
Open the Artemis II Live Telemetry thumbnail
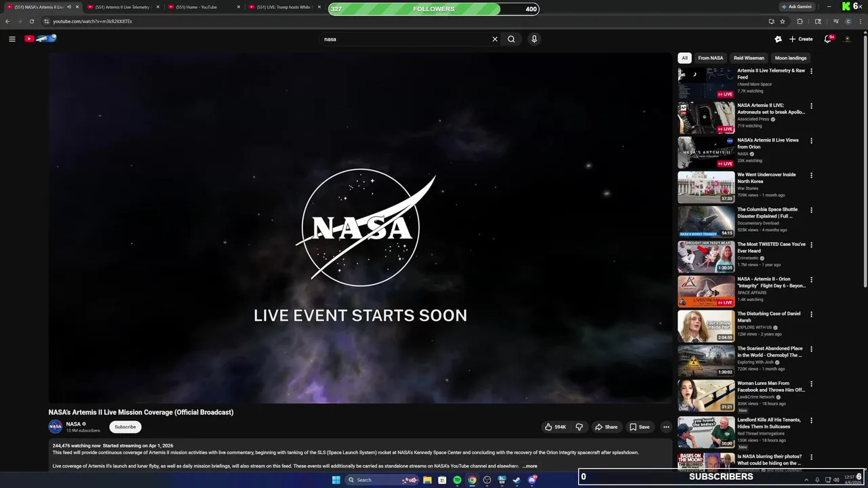[x=706, y=83]
